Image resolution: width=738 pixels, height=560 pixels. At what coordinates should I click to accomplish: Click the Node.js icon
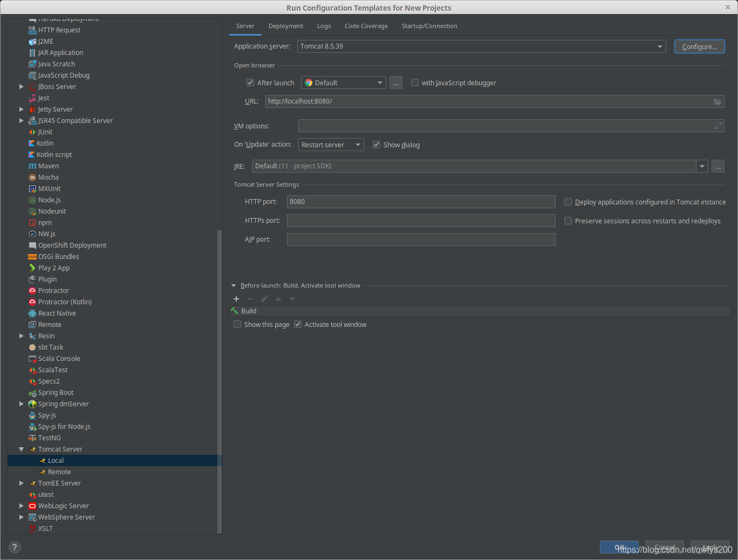tap(32, 200)
